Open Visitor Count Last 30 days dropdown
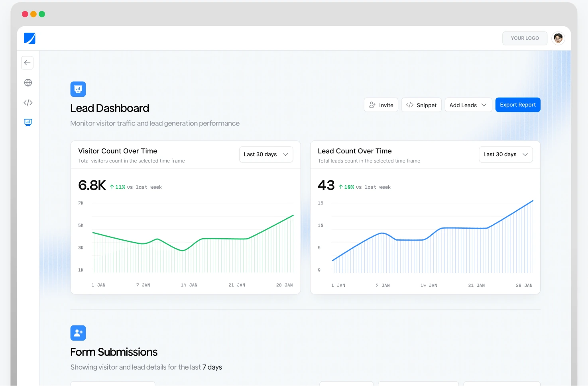This screenshot has height=386, width=588. point(266,155)
